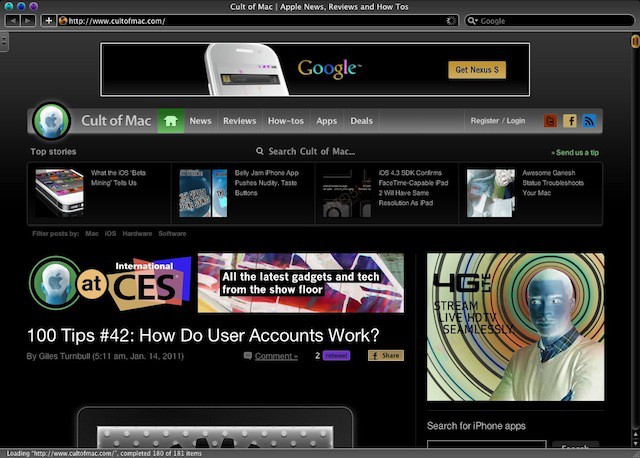Open the Ganesh Statue story thumbnail
This screenshot has width=640, height=458.
[x=491, y=193]
